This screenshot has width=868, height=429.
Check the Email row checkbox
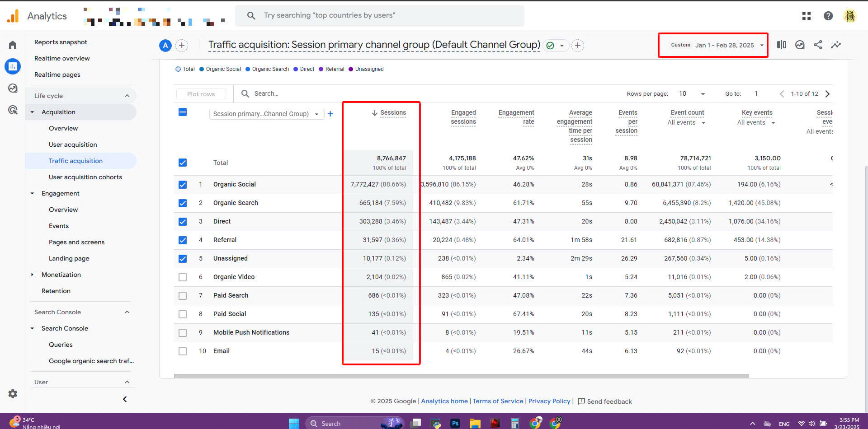click(x=183, y=351)
